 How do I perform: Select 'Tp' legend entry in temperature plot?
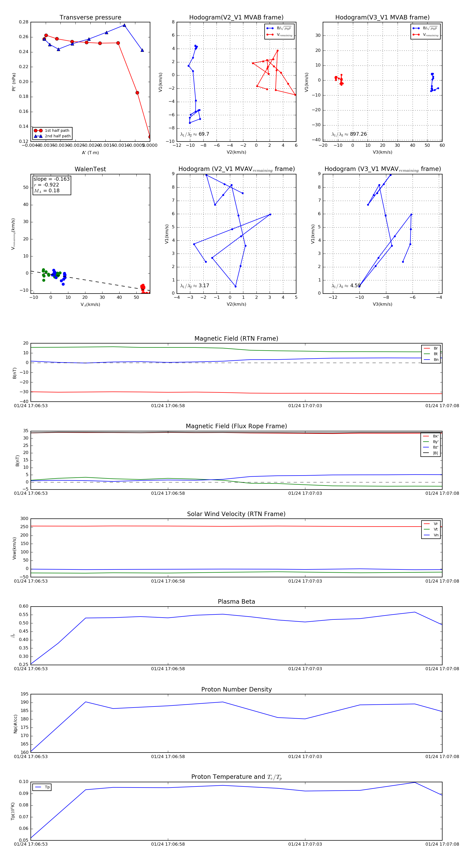click(x=42, y=787)
